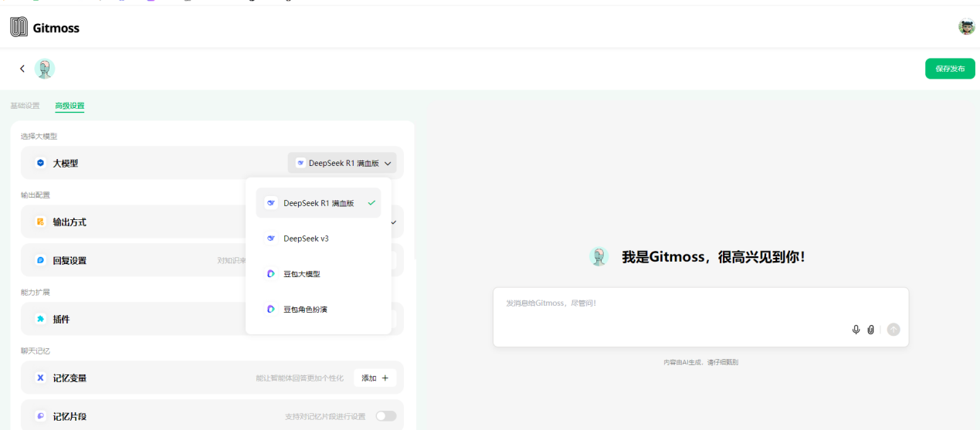Click the robot avatar beside greeting
Viewport: 980px width, 430px height.
599,257
